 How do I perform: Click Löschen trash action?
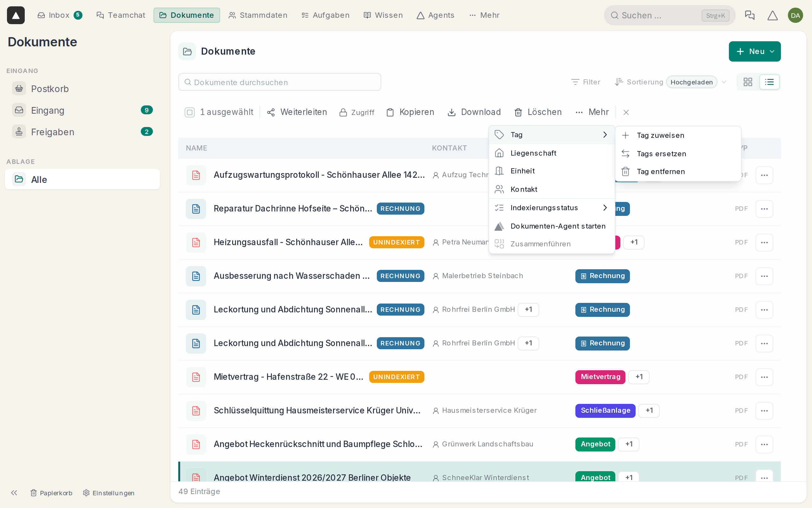click(x=538, y=112)
